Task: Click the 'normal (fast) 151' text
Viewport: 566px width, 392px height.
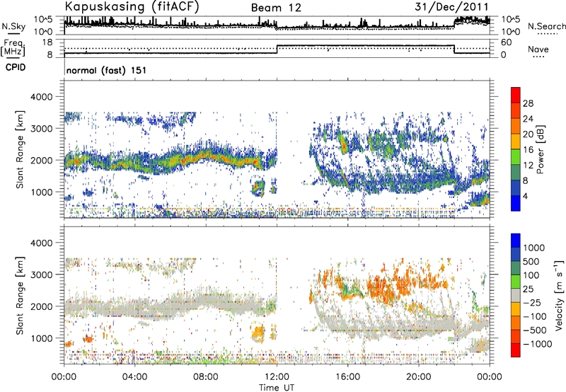Action: [107, 70]
